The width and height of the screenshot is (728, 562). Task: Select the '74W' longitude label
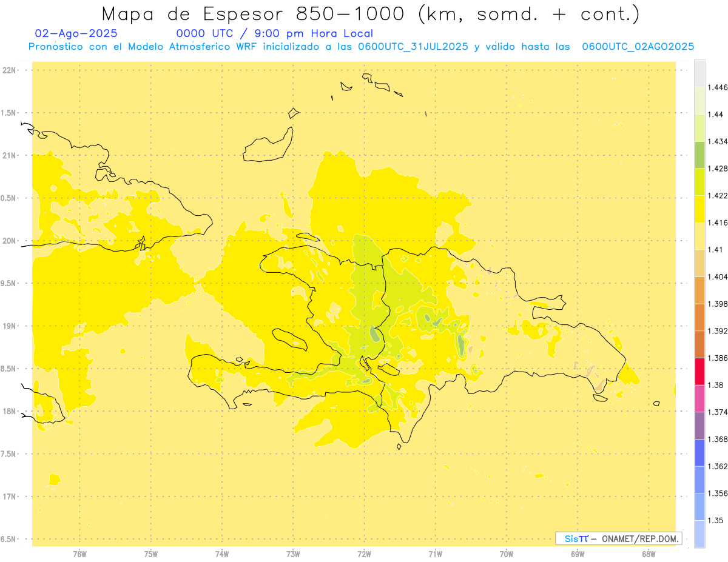[222, 554]
